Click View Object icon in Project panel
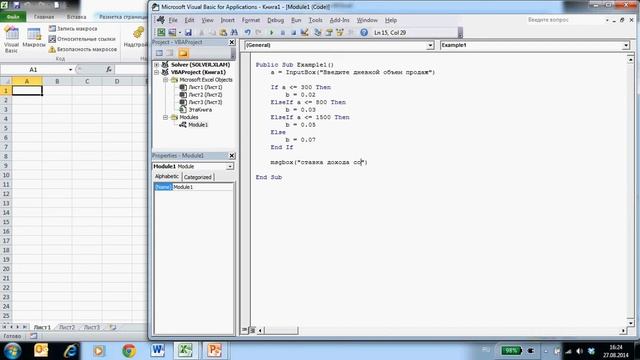Image resolution: width=640 pixels, height=360 pixels. coord(170,53)
